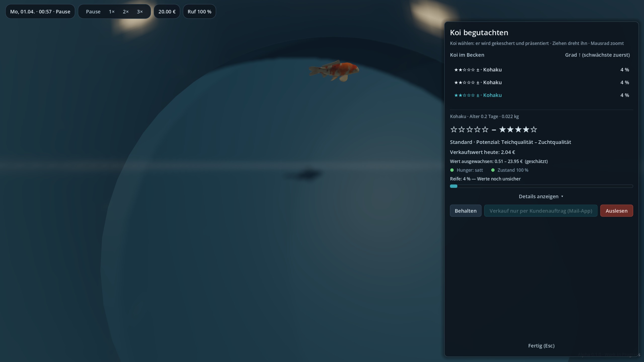Click the green Hunger status dot
This screenshot has height=362, width=644.
click(x=452, y=170)
